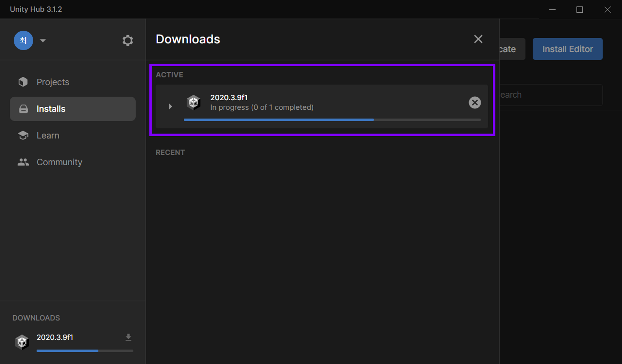
Task: Click sidebar 2020.3.9f1 download entry
Action: [x=74, y=342]
